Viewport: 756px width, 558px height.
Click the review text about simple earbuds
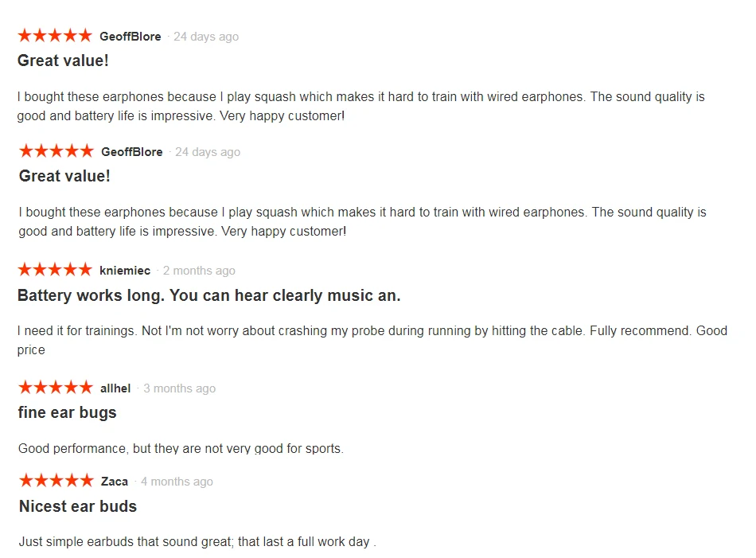(197, 542)
